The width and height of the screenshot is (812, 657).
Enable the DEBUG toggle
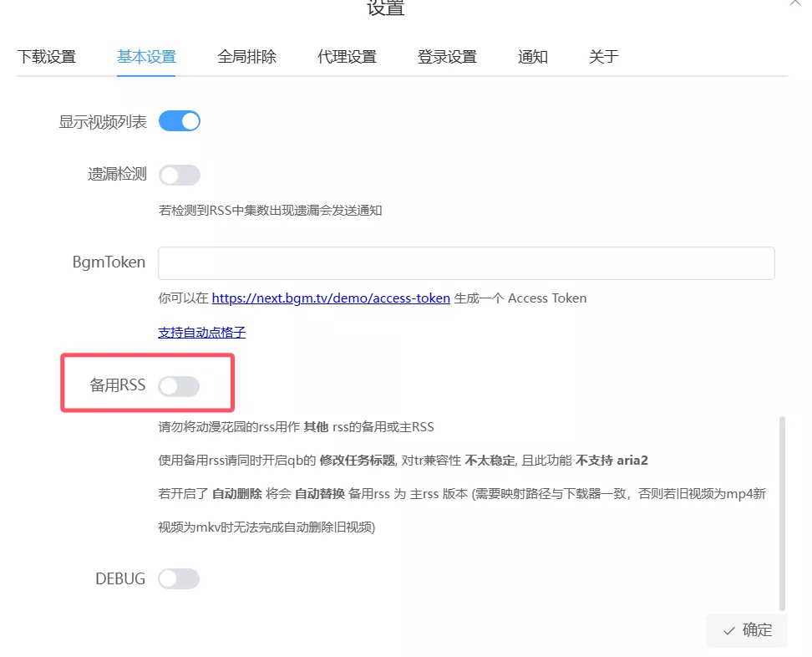click(x=180, y=578)
